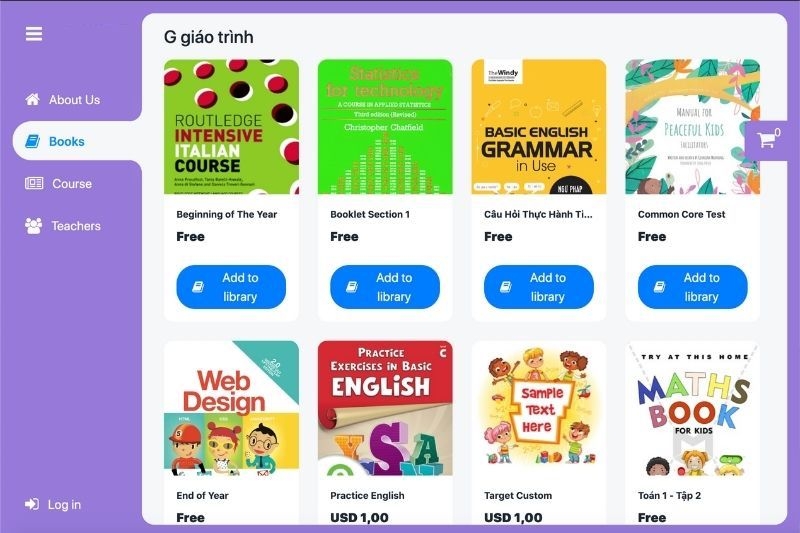Click the About Us home icon

(x=33, y=99)
